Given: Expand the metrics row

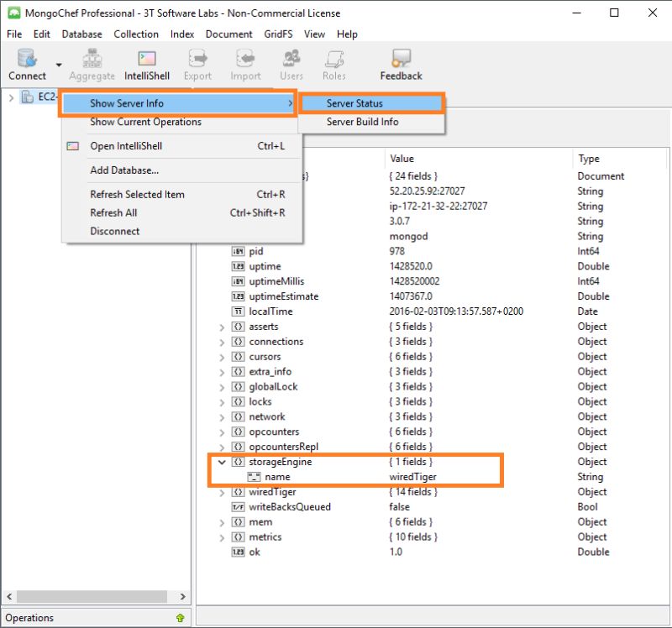Looking at the screenshot, I should click(222, 538).
